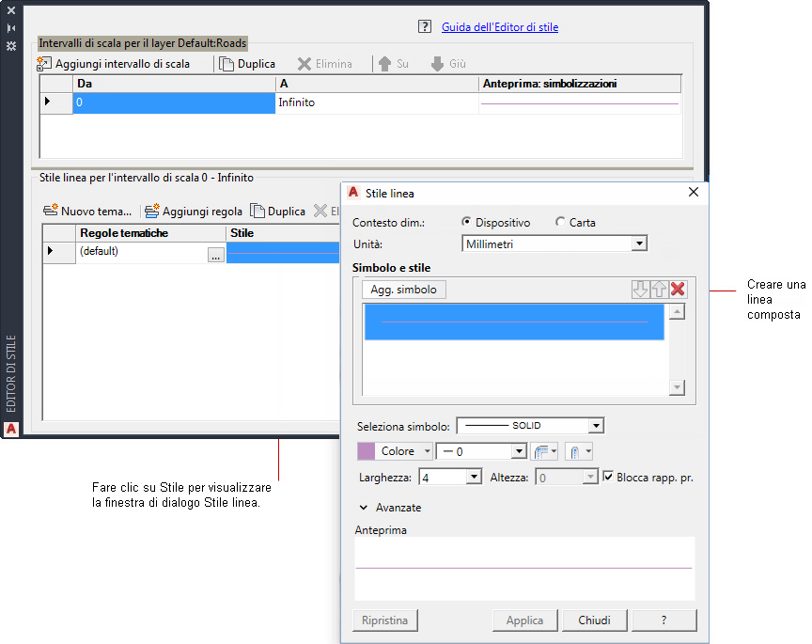The image size is (812, 644).
Task: Move the symbol down with arrow icon
Action: tap(640, 290)
